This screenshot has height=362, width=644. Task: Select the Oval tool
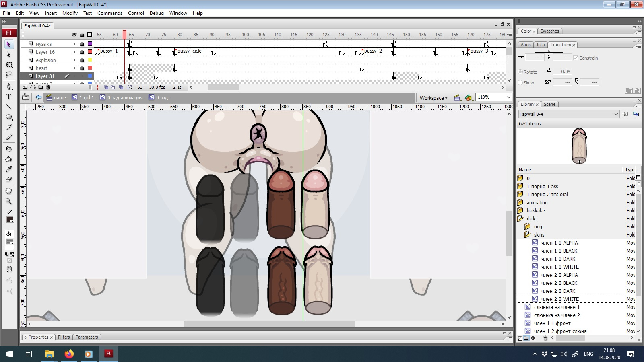(8, 117)
